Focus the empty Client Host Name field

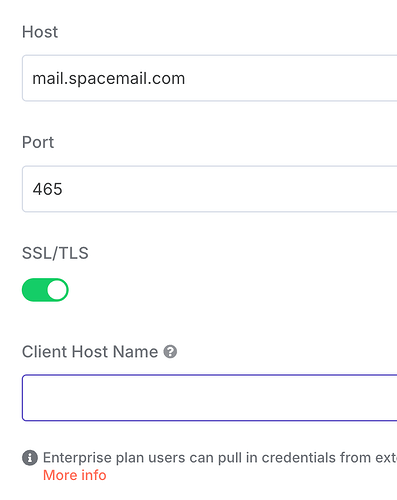pos(210,398)
